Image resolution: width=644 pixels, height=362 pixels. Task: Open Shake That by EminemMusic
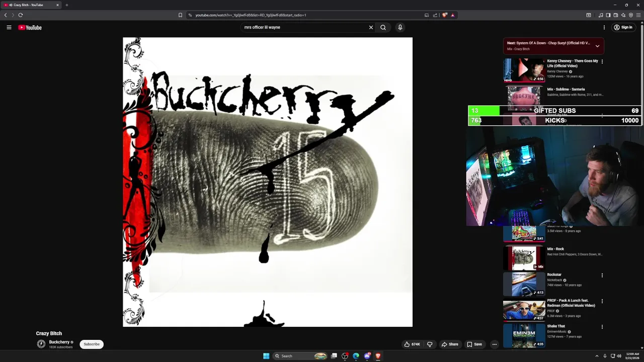[556, 326]
